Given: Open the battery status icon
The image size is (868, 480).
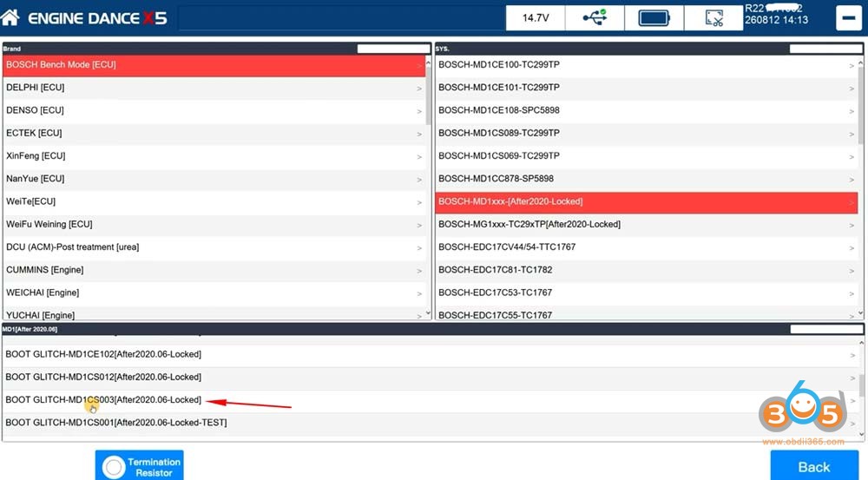Looking at the screenshot, I should [654, 17].
